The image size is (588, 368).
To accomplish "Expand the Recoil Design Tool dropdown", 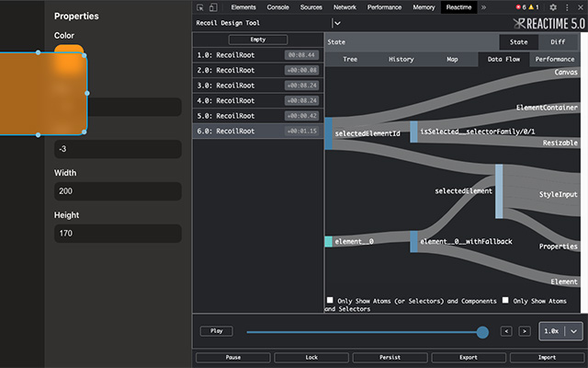I will tap(337, 23).
